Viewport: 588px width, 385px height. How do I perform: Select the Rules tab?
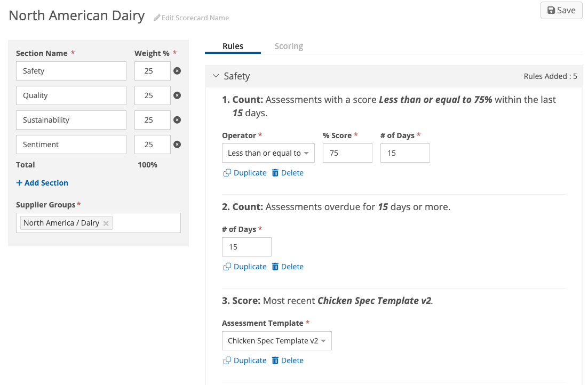233,46
